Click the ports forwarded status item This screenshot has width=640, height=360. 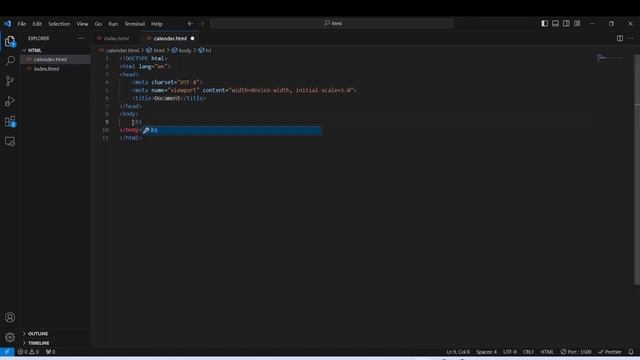point(50,351)
